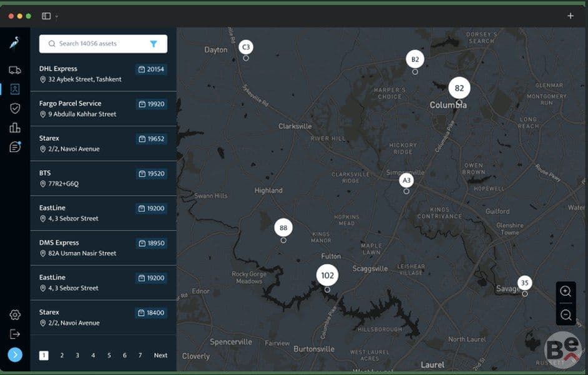Open the truck fleet icon in sidebar

[15, 70]
